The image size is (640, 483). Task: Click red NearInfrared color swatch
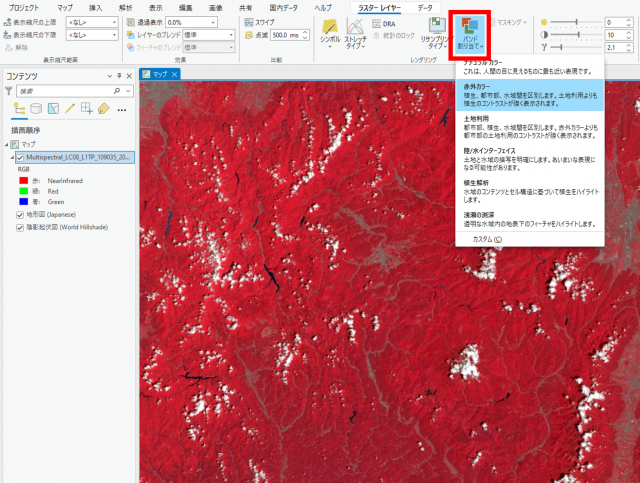(24, 180)
